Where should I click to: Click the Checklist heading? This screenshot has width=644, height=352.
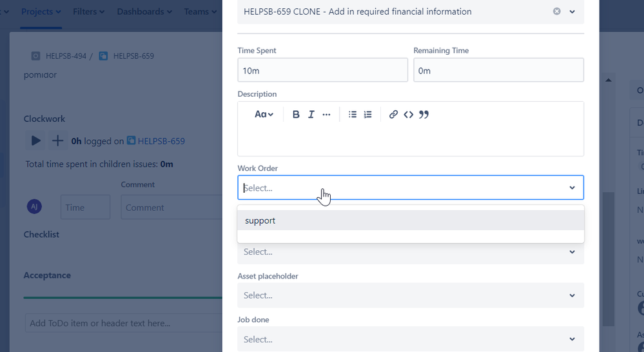41,234
